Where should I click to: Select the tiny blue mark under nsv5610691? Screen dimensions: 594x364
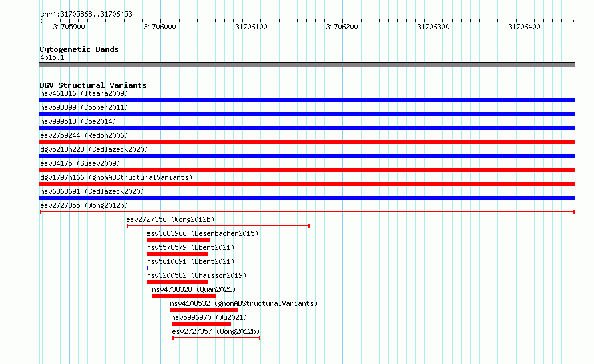[x=147, y=268]
